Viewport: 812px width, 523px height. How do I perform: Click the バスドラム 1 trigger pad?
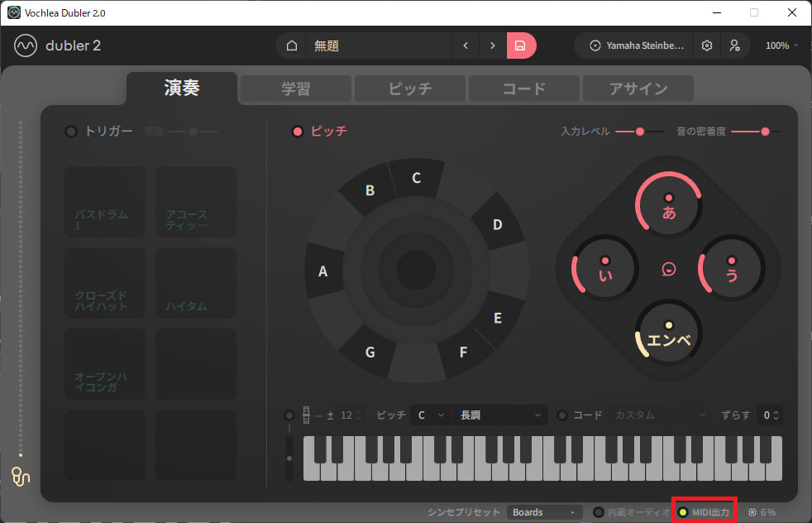(x=105, y=203)
